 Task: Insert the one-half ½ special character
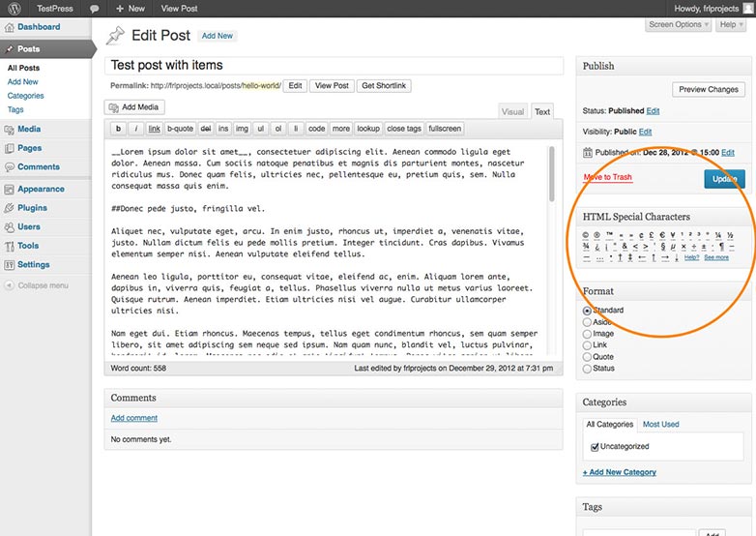coord(730,235)
